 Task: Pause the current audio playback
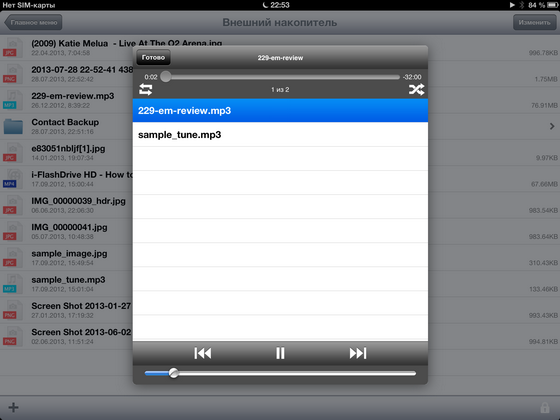coord(280,353)
